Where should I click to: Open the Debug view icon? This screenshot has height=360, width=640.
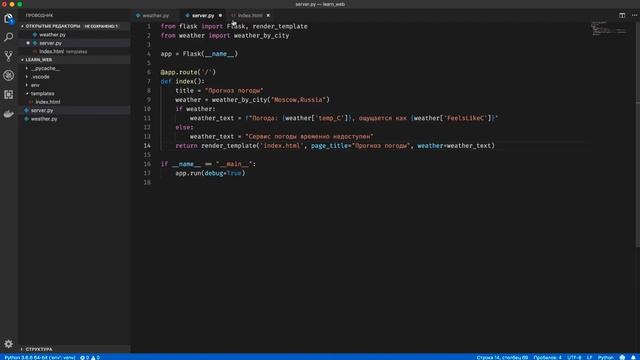coord(9,75)
